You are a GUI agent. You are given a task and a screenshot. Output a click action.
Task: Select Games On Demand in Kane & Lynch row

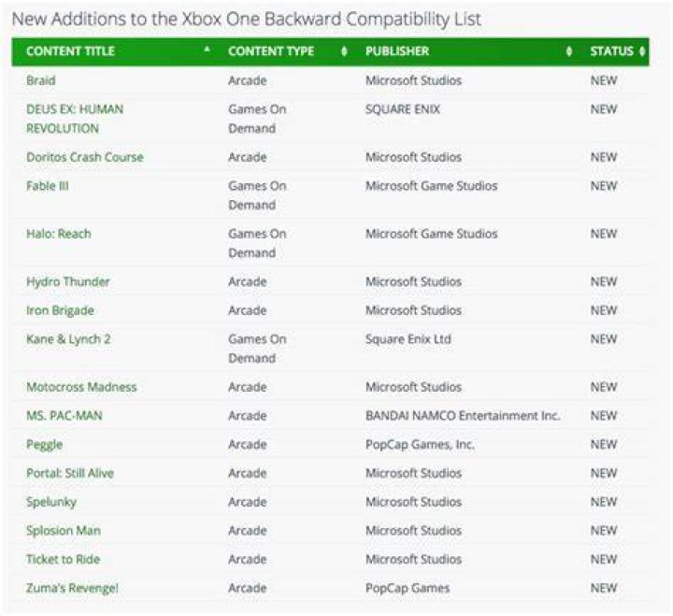pyautogui.click(x=257, y=349)
